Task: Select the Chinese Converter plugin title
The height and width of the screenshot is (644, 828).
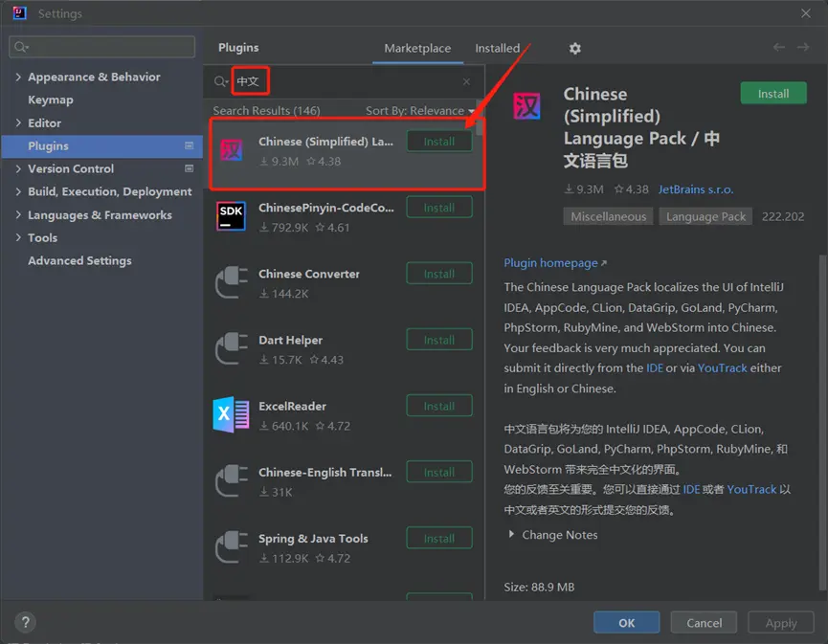Action: coord(309,274)
